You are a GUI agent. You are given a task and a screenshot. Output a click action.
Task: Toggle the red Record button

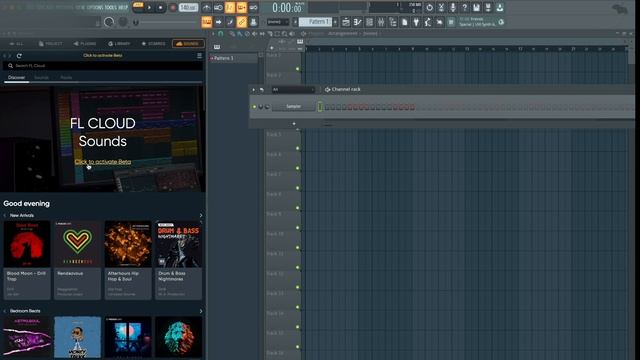pyautogui.click(x=173, y=7)
